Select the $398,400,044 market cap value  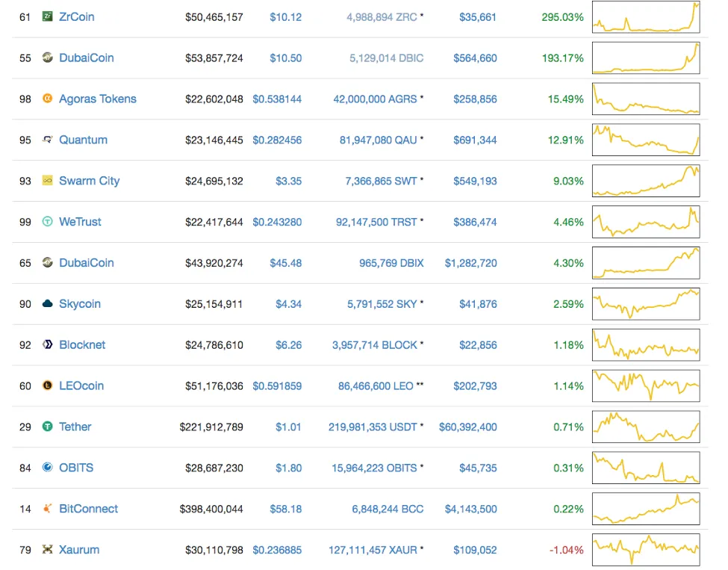[x=211, y=509]
